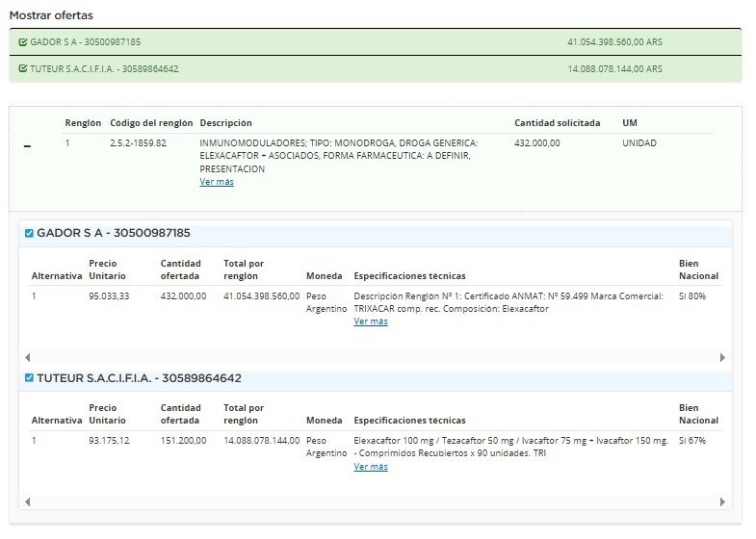Click 'Bien Nacional' header in TUTEUR table
The height and width of the screenshot is (539, 756).
698,414
